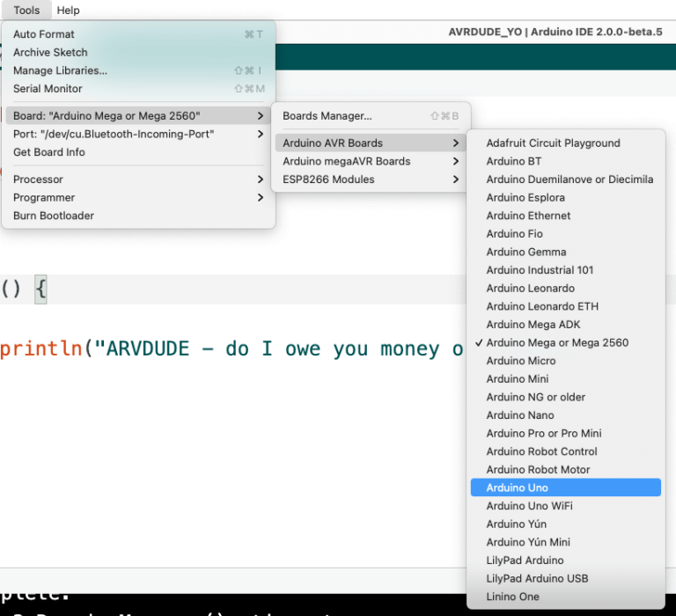Select Arduino Robot Motor board
Image resolution: width=676 pixels, height=616 pixels.
(x=566, y=469)
